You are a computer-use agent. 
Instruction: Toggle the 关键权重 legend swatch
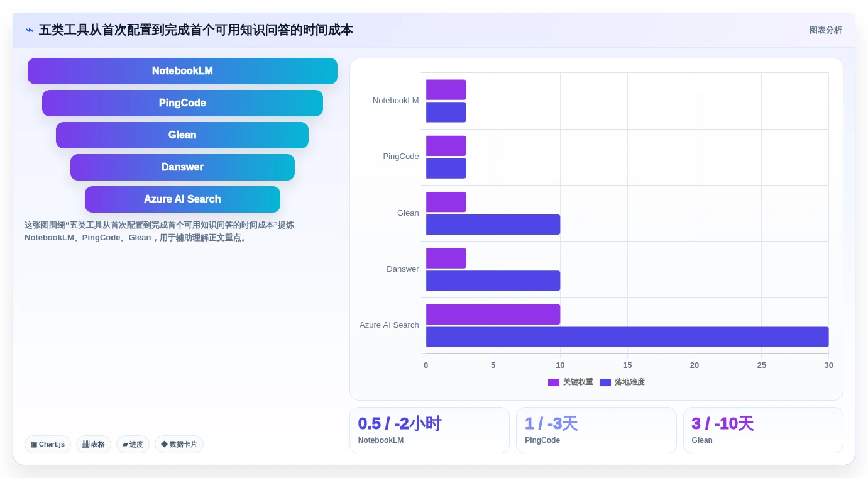pos(554,382)
